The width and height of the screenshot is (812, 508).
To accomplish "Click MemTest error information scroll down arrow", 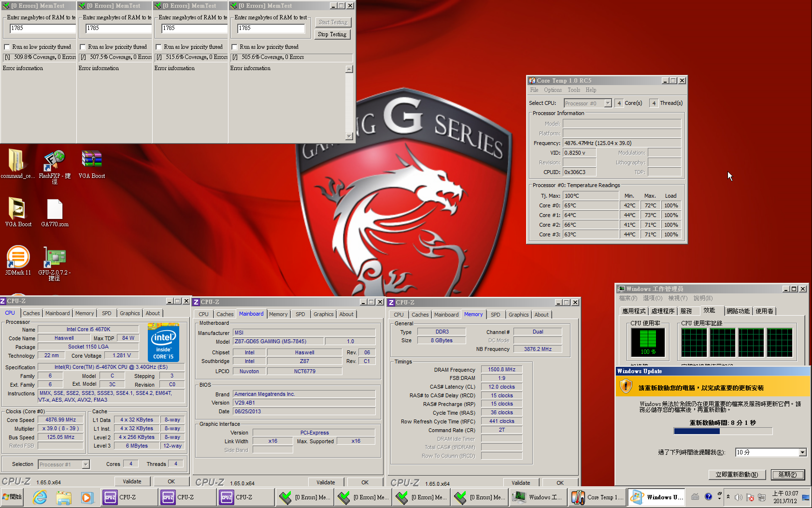I will [x=349, y=137].
